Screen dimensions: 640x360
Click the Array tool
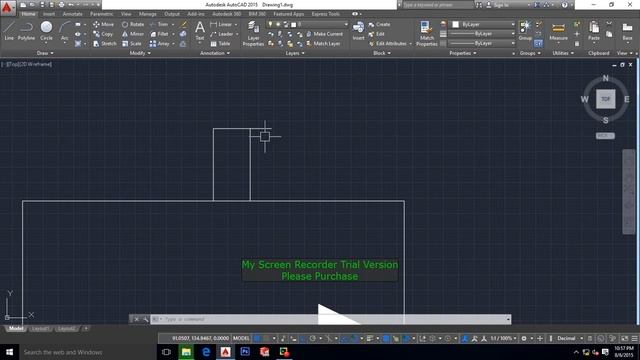pyautogui.click(x=159, y=44)
